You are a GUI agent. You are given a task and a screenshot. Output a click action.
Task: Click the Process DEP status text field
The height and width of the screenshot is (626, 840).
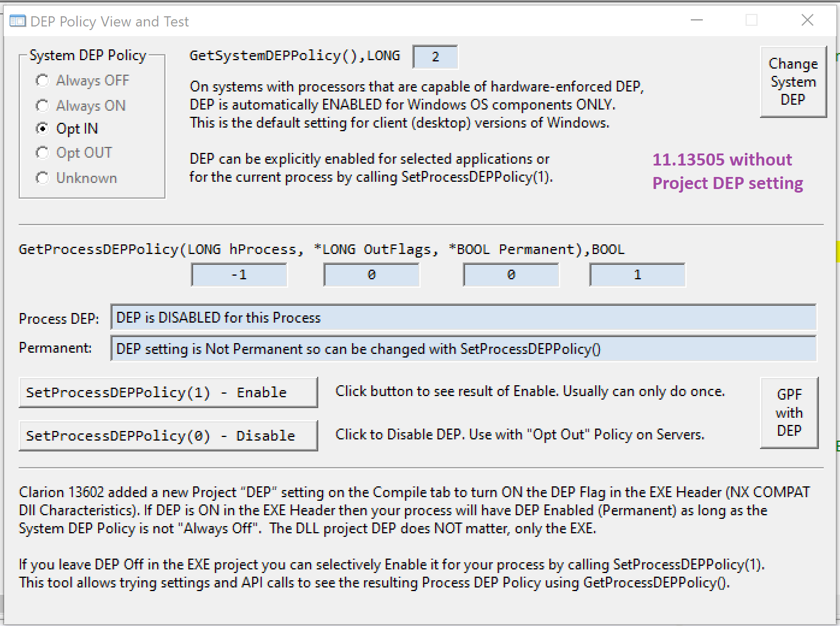pos(463,318)
